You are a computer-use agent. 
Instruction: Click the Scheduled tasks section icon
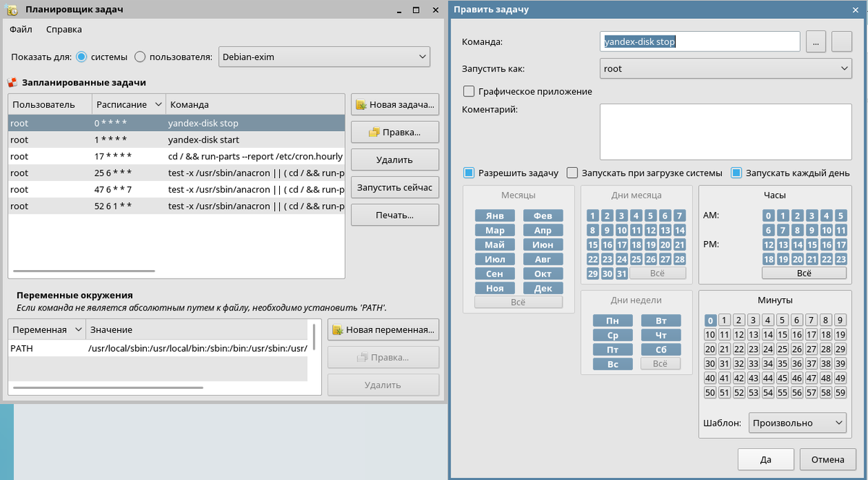pos(12,83)
